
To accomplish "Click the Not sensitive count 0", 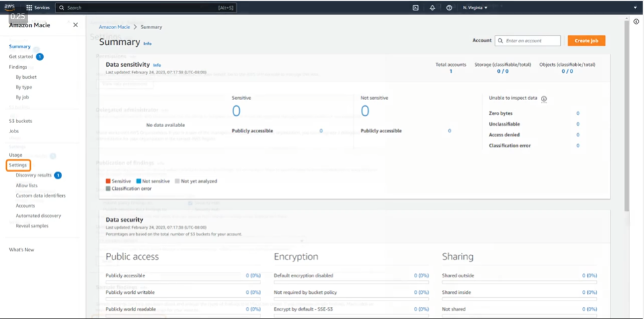I will tap(365, 111).
